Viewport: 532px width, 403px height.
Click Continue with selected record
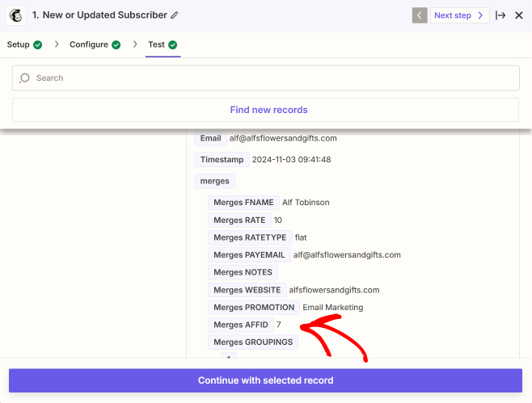(266, 380)
